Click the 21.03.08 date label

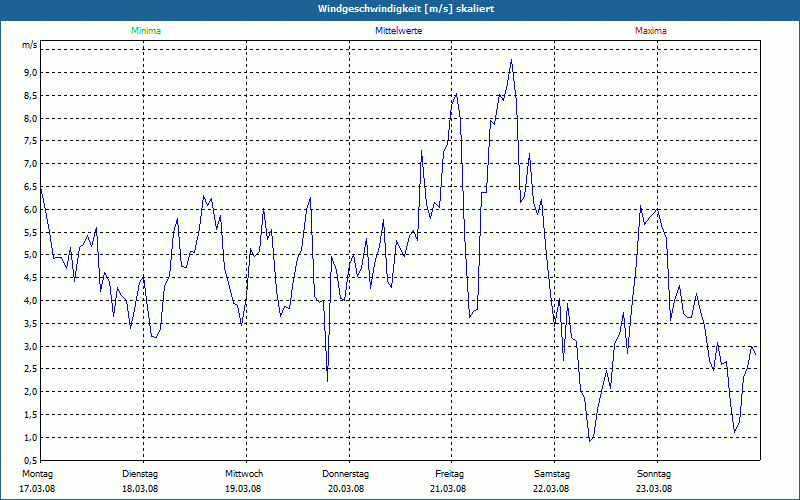coord(448,489)
